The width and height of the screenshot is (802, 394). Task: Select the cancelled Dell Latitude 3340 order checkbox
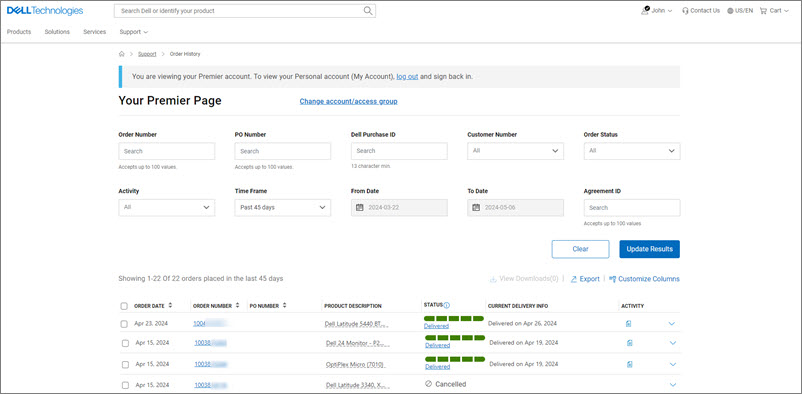click(x=125, y=385)
